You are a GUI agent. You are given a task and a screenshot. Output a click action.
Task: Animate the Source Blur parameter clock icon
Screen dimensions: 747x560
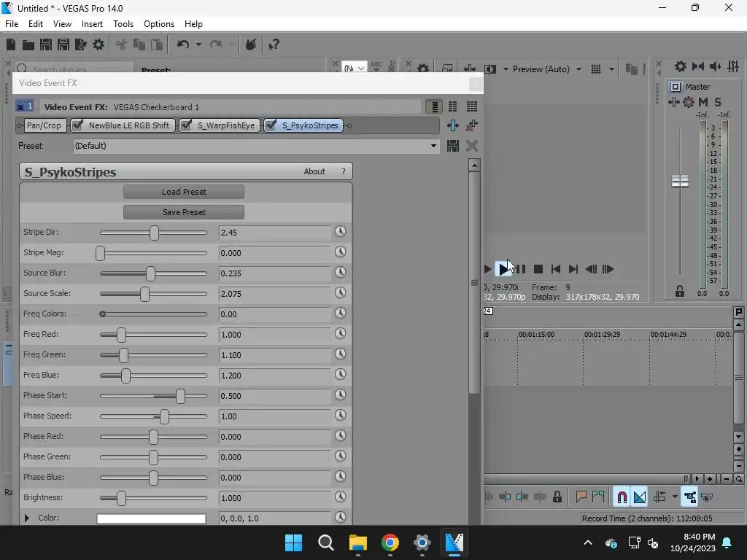pos(340,273)
